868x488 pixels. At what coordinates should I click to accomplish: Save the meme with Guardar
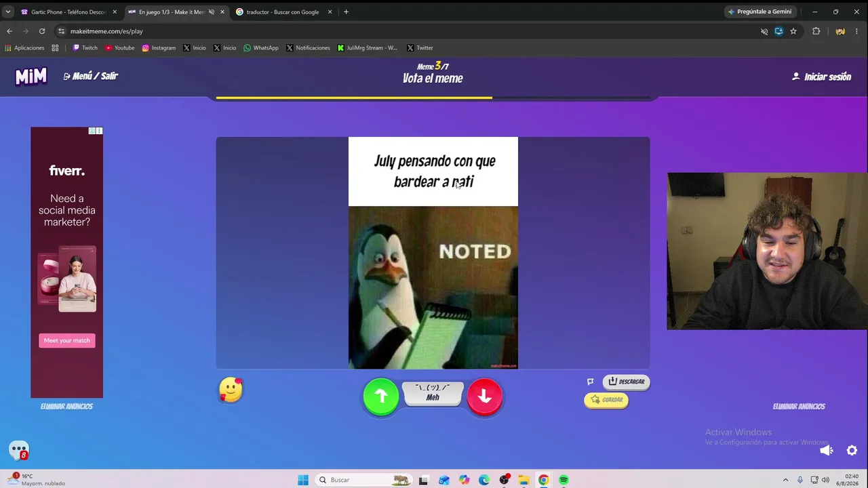click(606, 400)
